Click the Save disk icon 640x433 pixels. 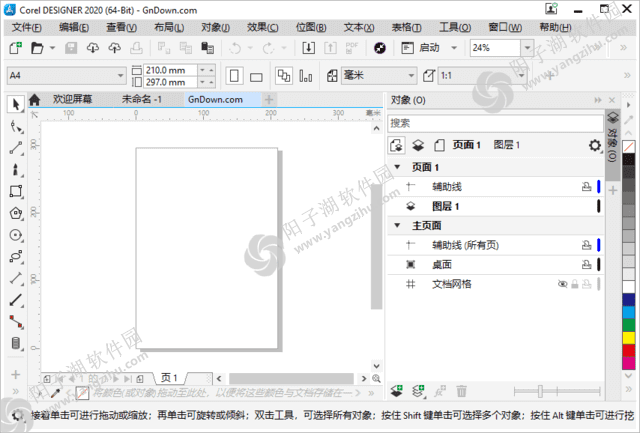click(x=71, y=48)
